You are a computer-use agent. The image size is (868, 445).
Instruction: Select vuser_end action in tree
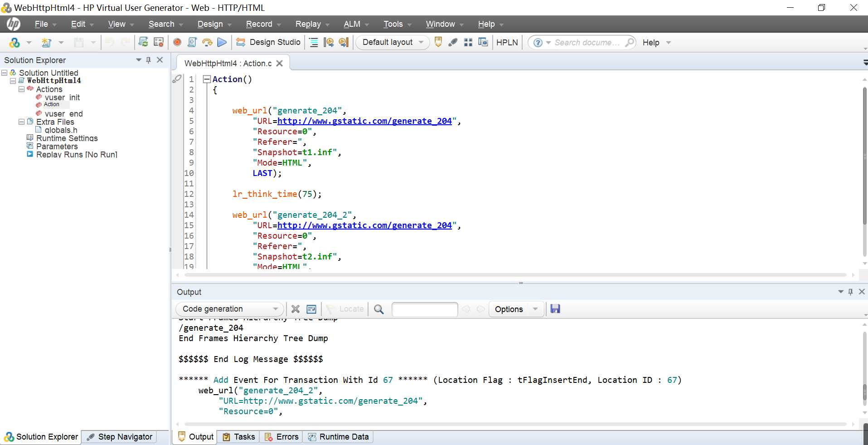tap(63, 113)
